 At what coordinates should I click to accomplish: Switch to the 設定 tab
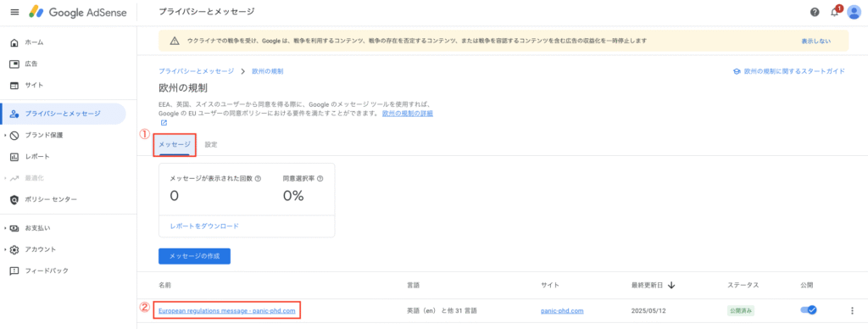(211, 144)
